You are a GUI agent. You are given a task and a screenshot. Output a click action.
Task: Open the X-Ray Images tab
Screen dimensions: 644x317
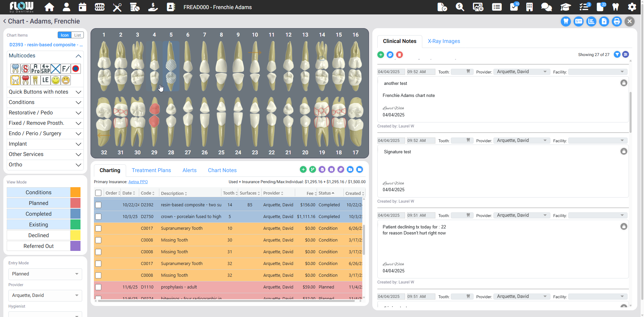tap(444, 41)
